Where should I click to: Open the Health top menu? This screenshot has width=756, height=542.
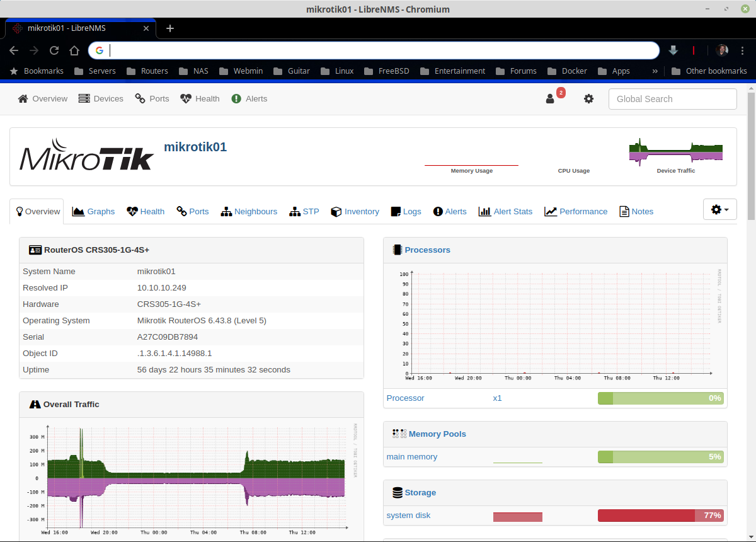click(x=200, y=98)
